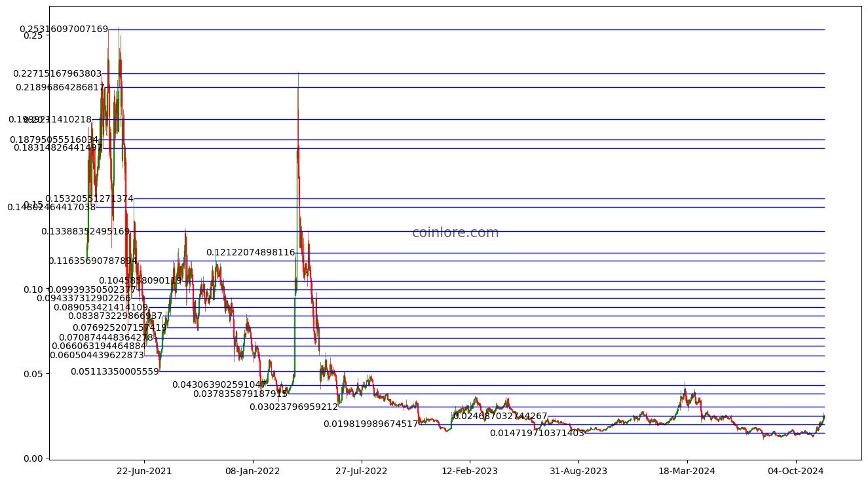Select price level label 0.18795055516034
The width and height of the screenshot is (868, 482).
click(x=54, y=139)
